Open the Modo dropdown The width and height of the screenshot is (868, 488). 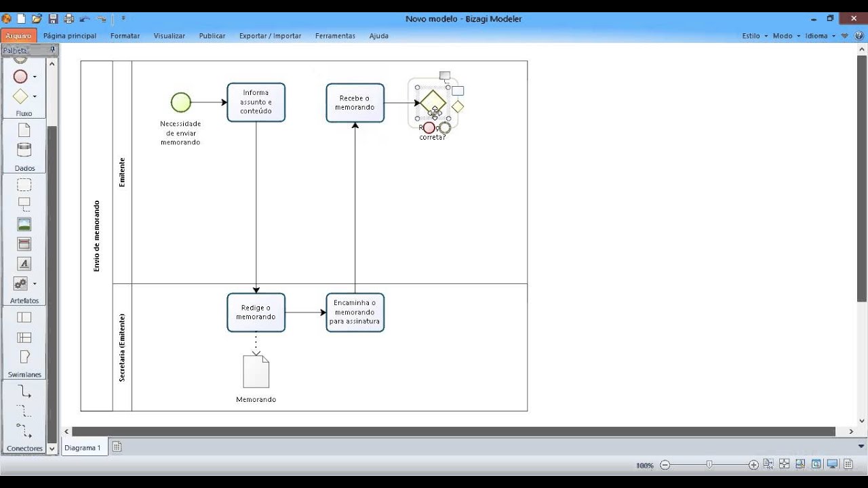787,36
